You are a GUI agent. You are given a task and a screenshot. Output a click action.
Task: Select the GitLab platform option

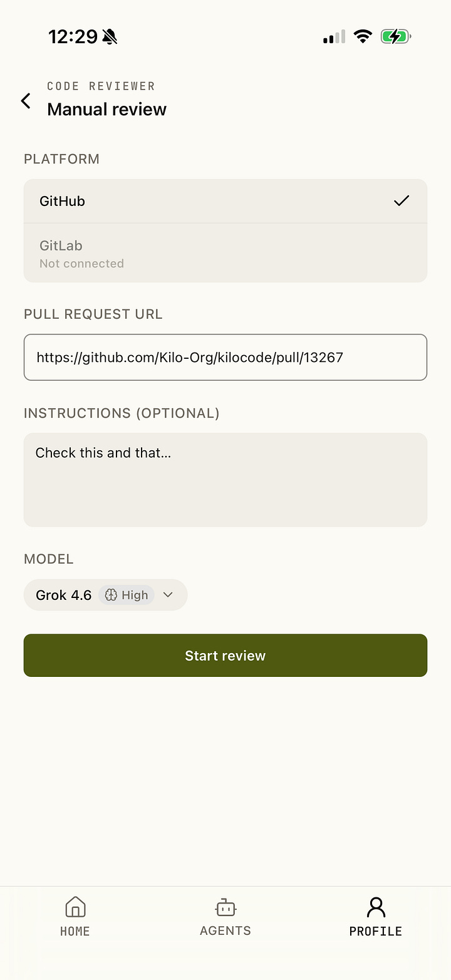(x=225, y=253)
